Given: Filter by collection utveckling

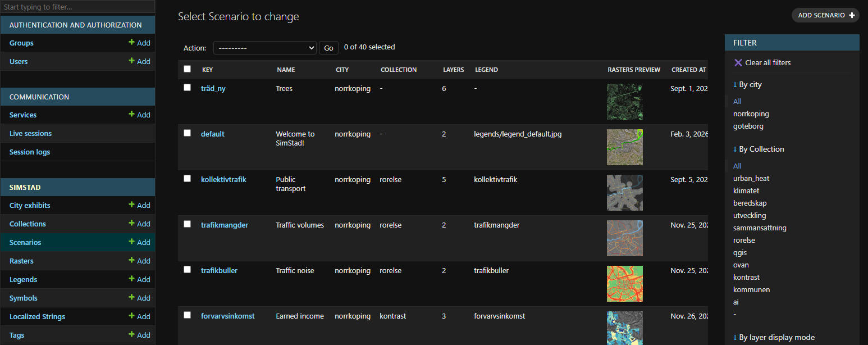Looking at the screenshot, I should (750, 215).
